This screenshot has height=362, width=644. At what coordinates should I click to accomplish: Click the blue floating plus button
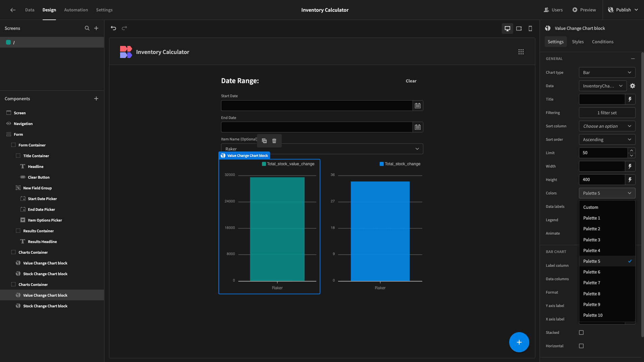[x=519, y=342]
